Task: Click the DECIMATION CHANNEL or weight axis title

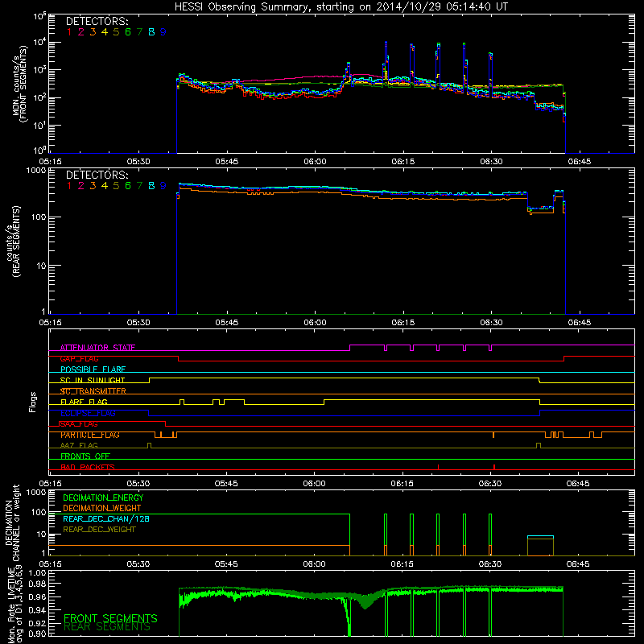Action: (11, 522)
